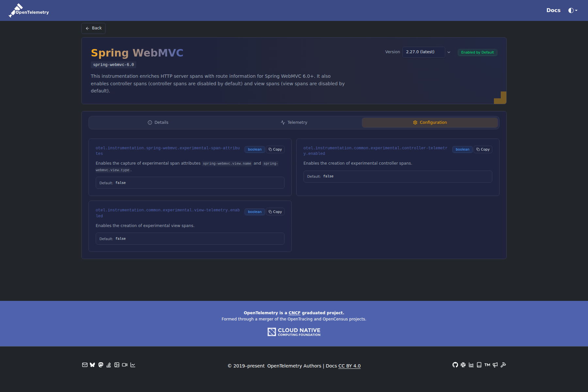The height and width of the screenshot is (392, 588).
Task: Follow the CNCF link in footer
Action: click(294, 313)
